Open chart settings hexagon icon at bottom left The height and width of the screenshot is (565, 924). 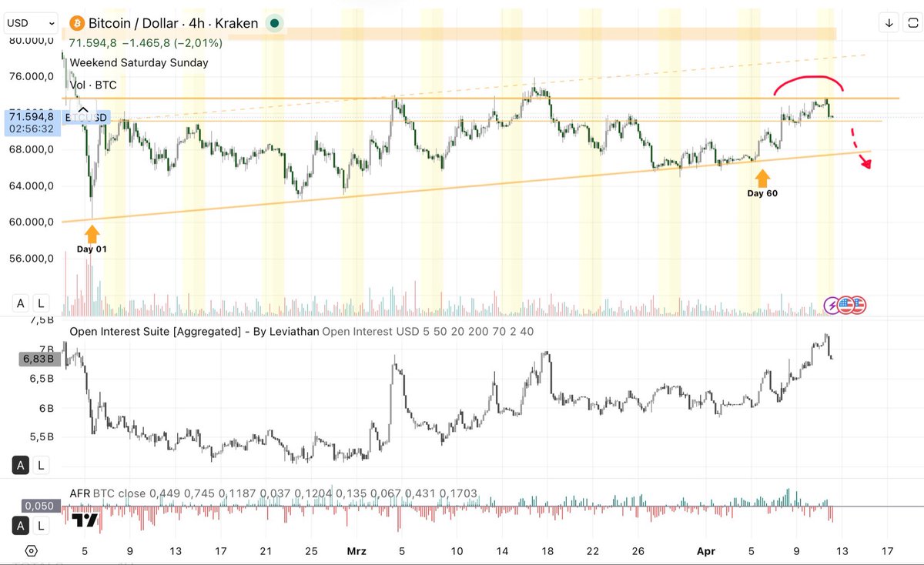(x=31, y=551)
